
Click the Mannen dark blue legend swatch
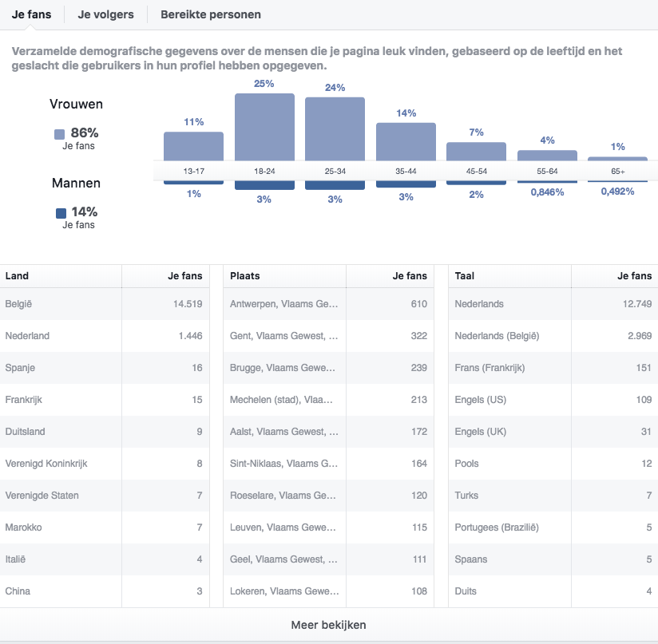pos(61,213)
